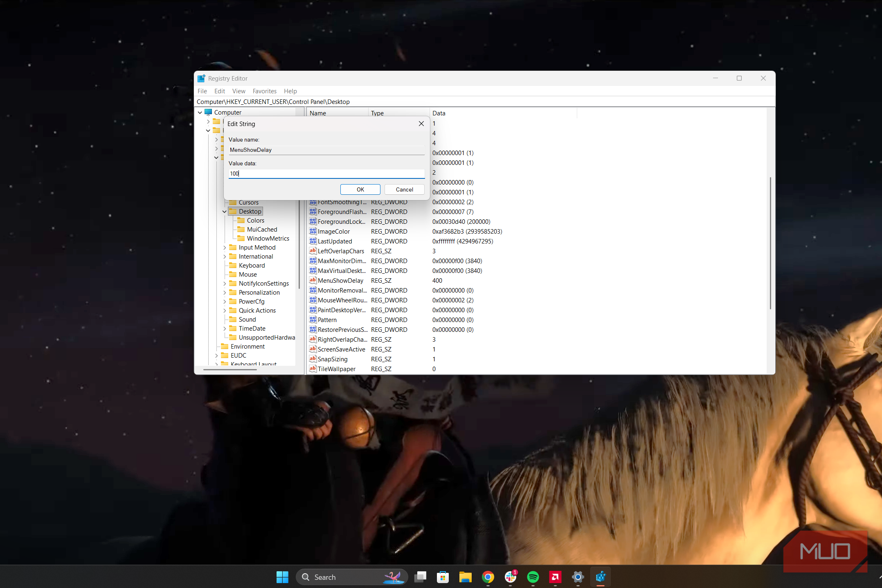Open the AMD Software taskbar icon

point(555,577)
